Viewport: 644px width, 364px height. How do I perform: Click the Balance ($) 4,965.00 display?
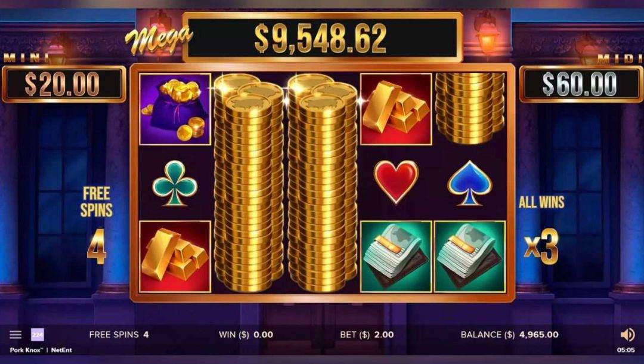pos(509,335)
